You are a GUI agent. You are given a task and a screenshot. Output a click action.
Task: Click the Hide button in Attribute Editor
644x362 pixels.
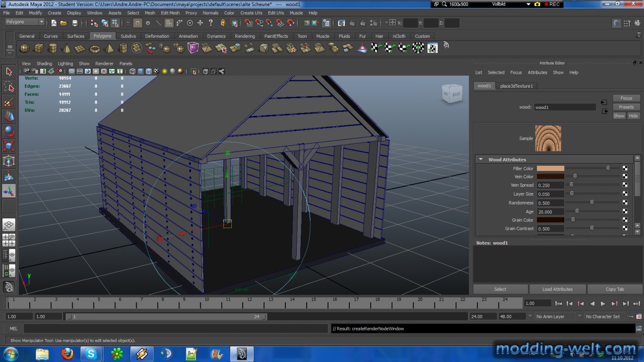(x=633, y=116)
